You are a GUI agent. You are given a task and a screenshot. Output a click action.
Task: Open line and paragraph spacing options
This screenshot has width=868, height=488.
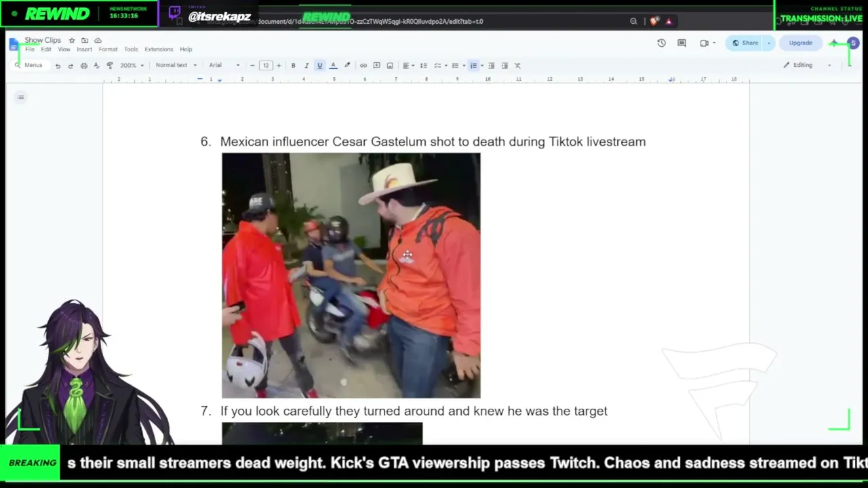click(424, 66)
